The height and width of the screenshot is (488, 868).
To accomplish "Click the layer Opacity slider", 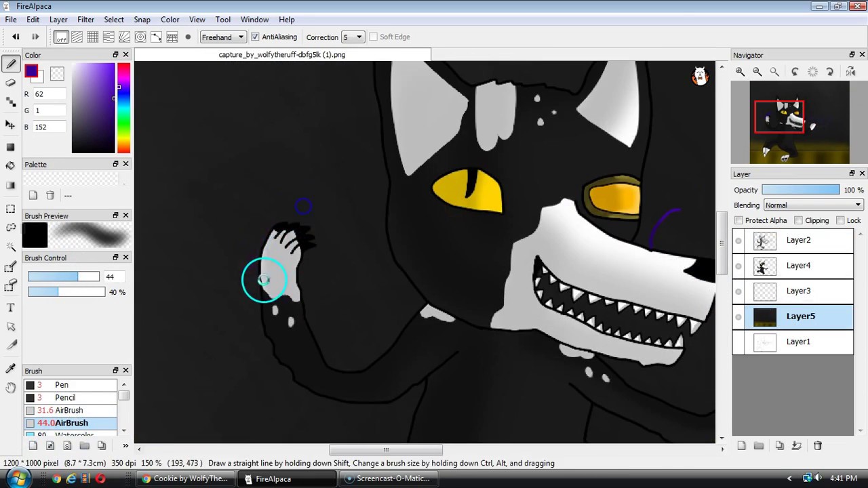I will (x=801, y=190).
